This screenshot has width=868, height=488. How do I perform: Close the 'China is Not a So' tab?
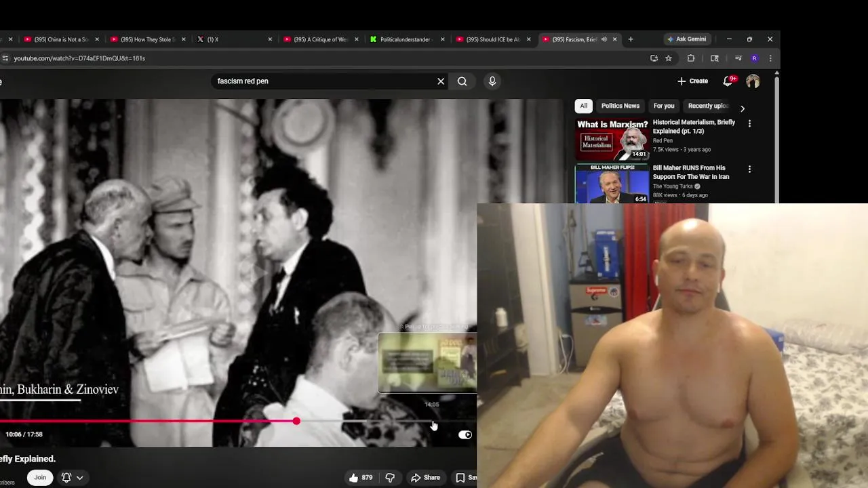coord(97,39)
